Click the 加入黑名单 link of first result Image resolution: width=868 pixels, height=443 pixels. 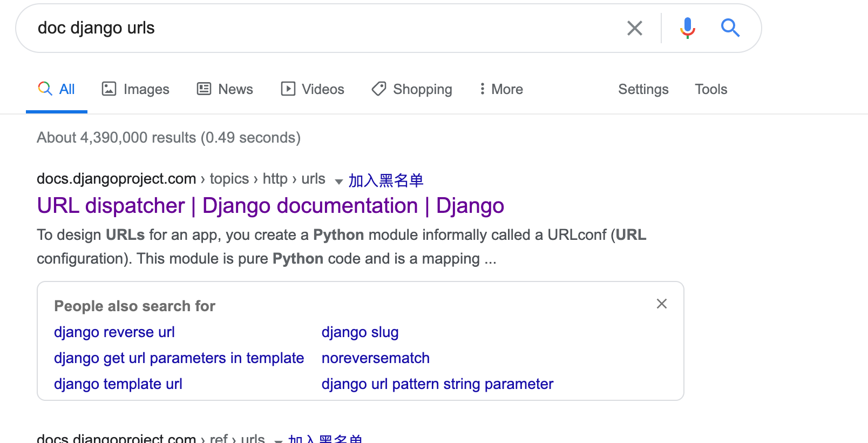(386, 180)
